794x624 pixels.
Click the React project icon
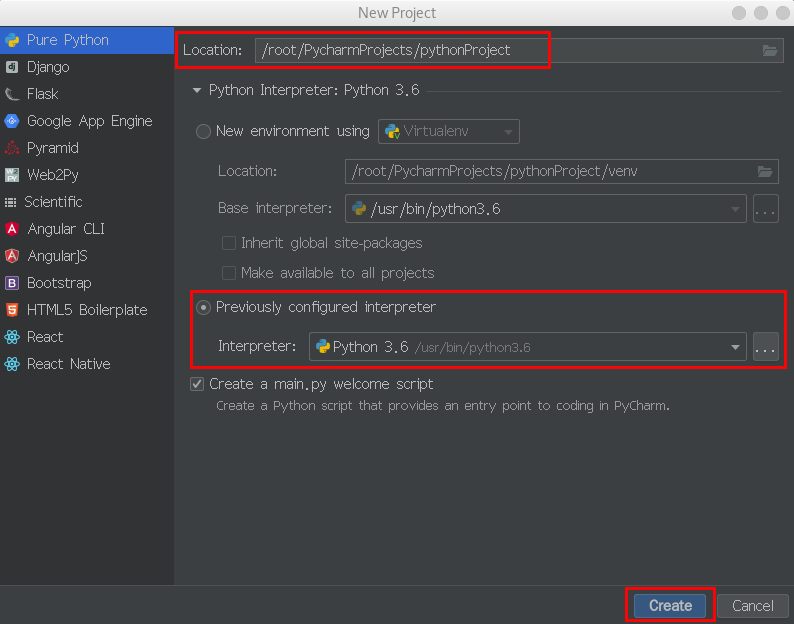pyautogui.click(x=12, y=337)
